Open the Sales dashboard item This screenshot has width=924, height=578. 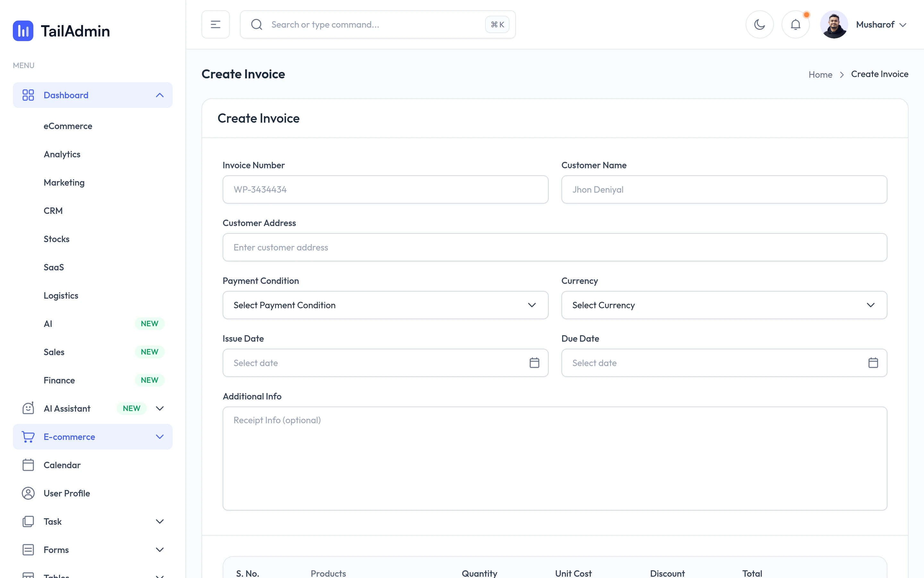[54, 353]
